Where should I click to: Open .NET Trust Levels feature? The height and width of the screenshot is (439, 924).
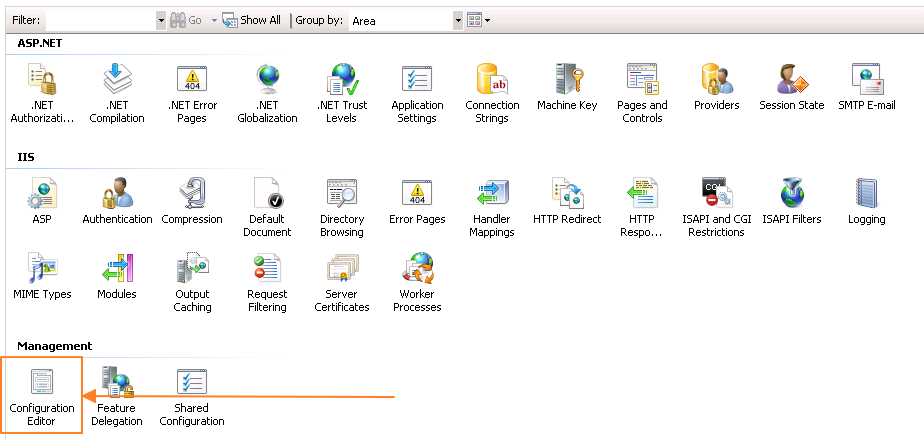pos(342,93)
